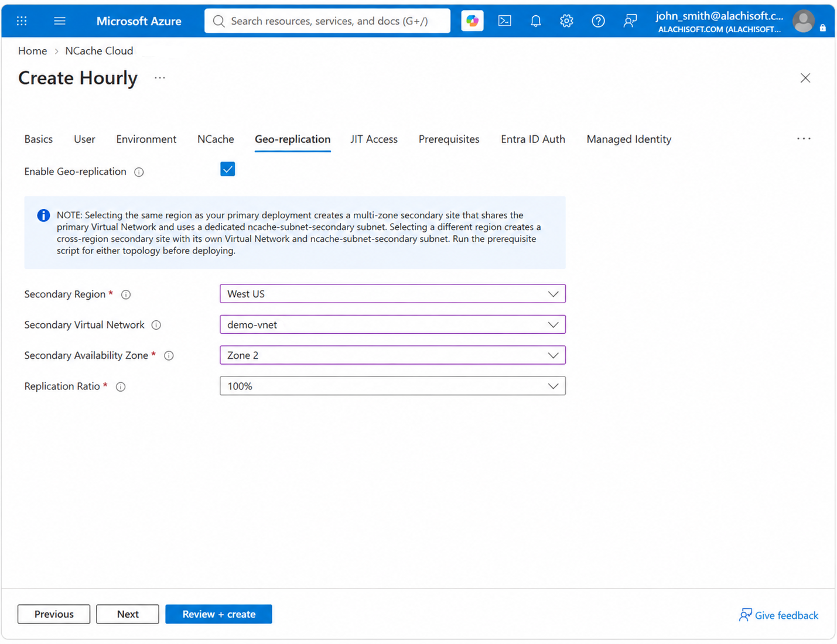Expand the Replication Ratio dropdown

392,386
